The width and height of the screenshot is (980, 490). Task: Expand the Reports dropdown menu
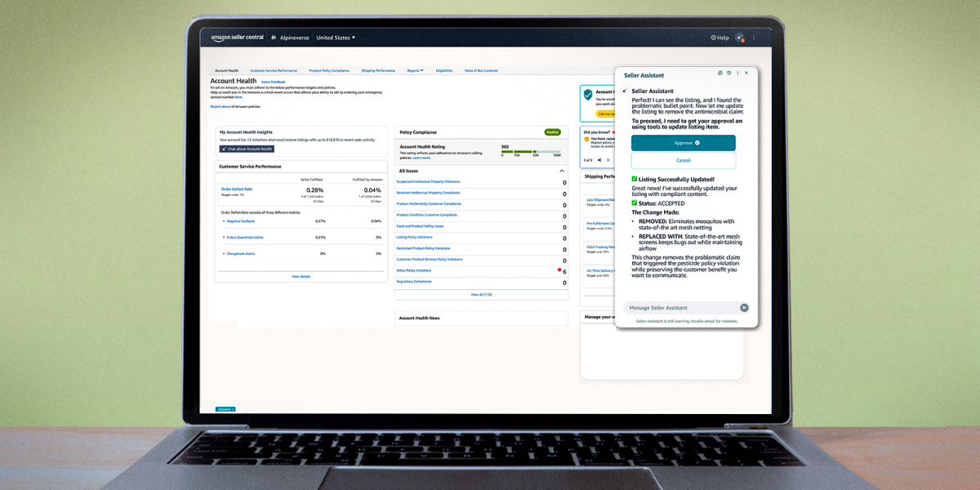pos(415,70)
